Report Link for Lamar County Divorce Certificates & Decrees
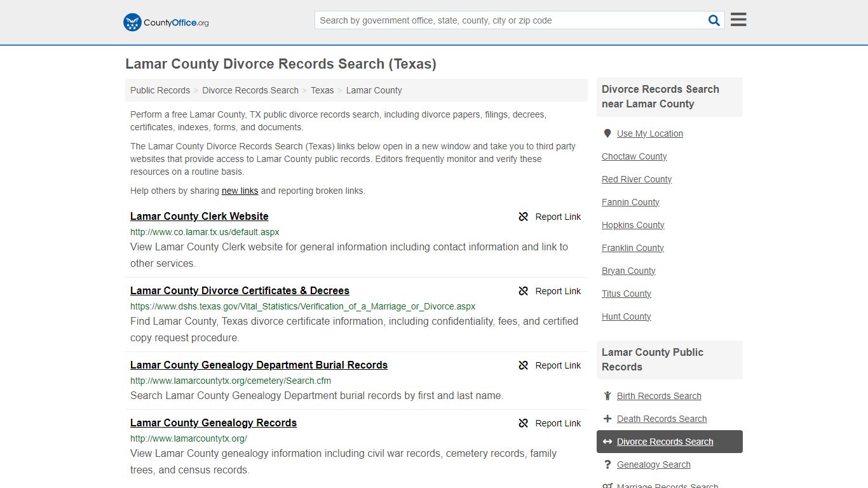Image resolution: width=868 pixels, height=488 pixels. coord(558,290)
